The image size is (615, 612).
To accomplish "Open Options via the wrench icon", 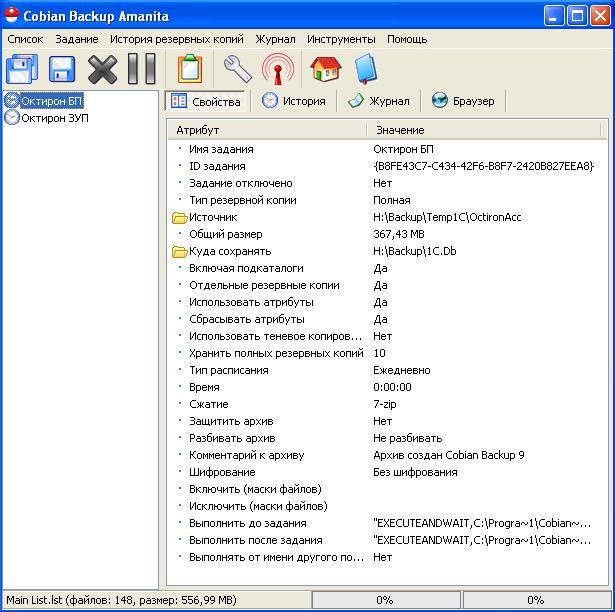I will pyautogui.click(x=237, y=69).
